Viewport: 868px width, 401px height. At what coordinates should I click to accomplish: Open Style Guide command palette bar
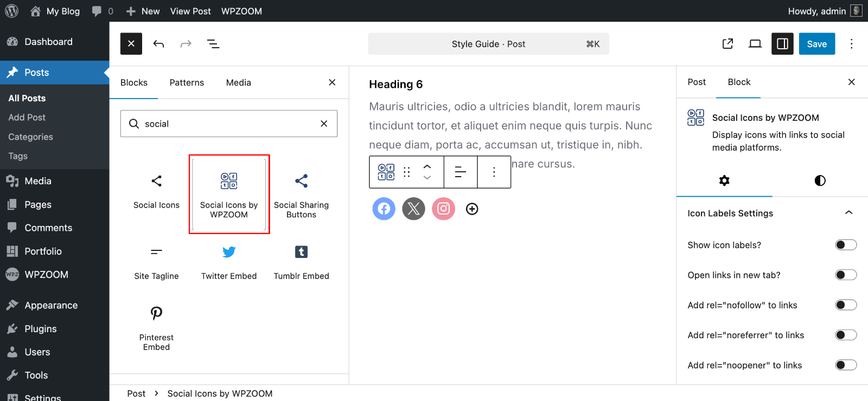[x=488, y=44]
